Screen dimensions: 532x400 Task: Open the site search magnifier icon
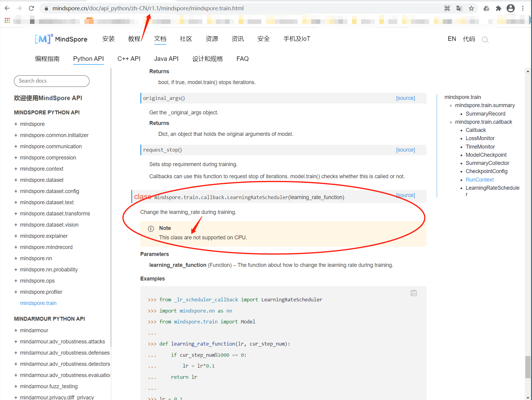click(x=485, y=40)
